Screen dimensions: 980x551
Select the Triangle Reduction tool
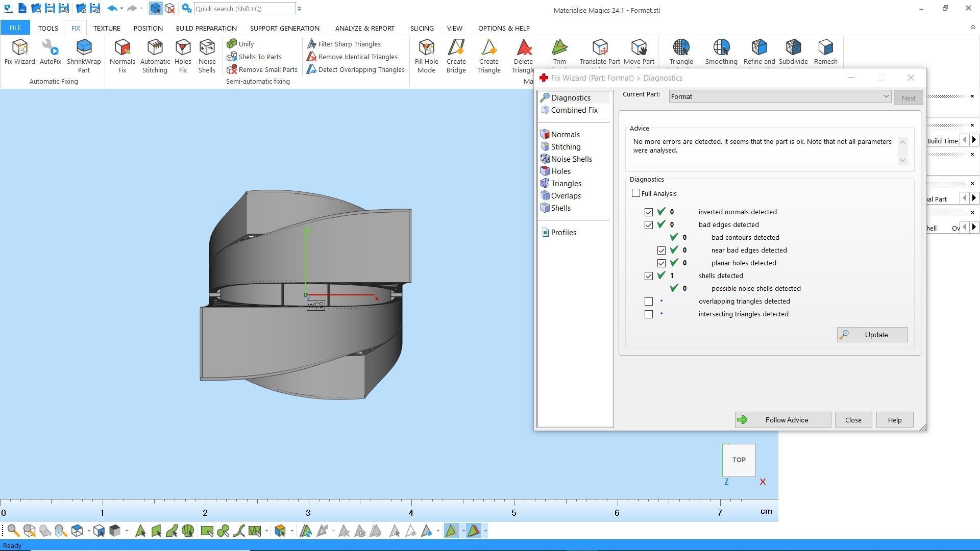[681, 53]
